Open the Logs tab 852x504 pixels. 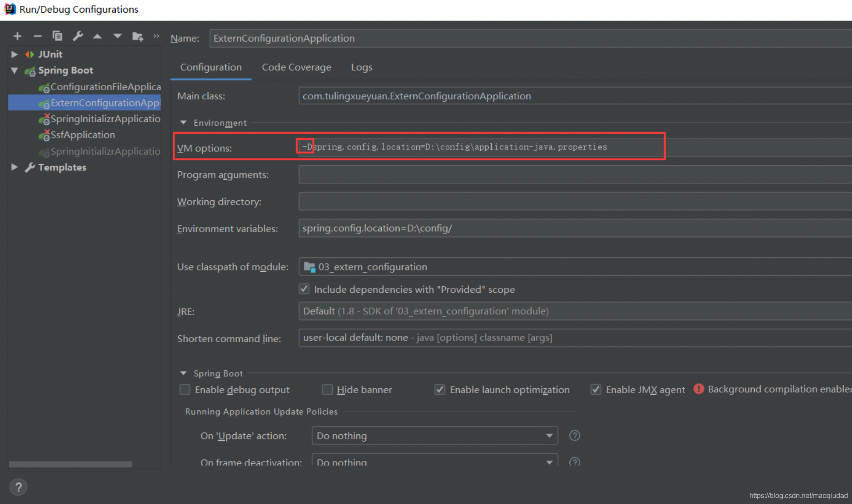[362, 67]
